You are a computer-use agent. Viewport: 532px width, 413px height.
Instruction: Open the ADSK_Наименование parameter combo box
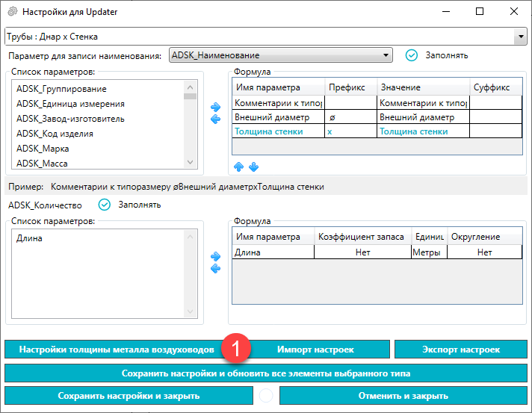pyautogui.click(x=281, y=55)
